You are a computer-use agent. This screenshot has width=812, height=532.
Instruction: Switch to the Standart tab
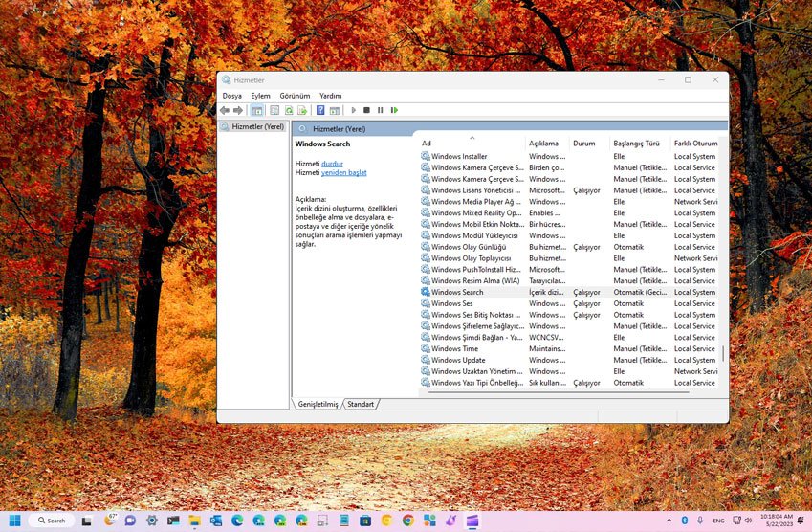pyautogui.click(x=361, y=405)
